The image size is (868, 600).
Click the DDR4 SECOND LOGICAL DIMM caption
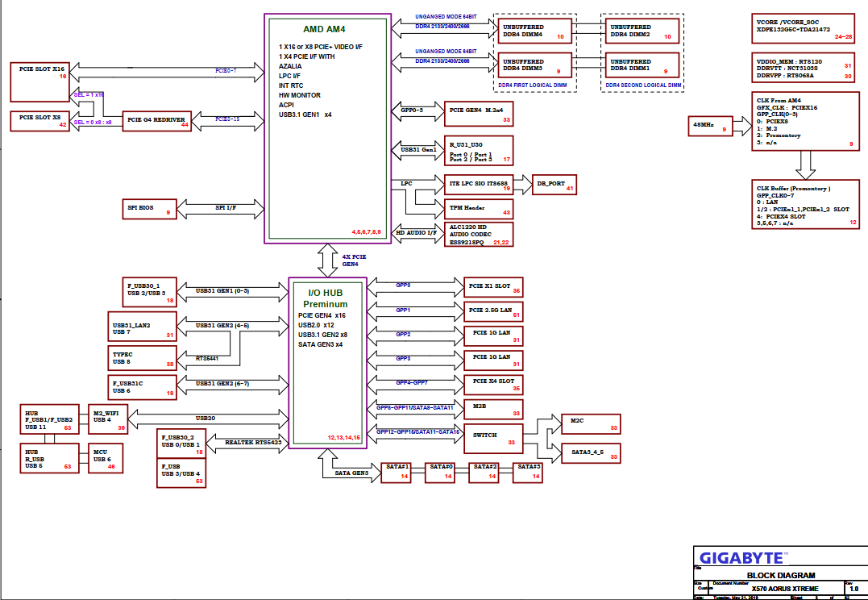(x=643, y=85)
